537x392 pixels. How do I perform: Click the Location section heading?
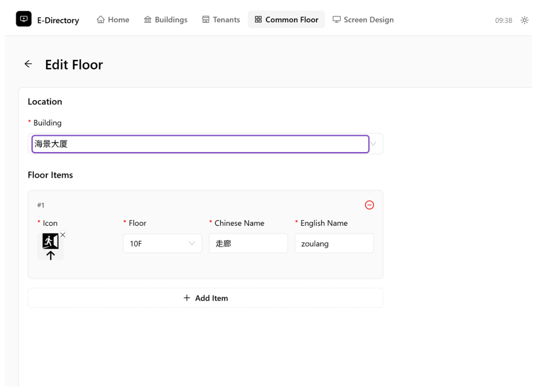pos(45,102)
